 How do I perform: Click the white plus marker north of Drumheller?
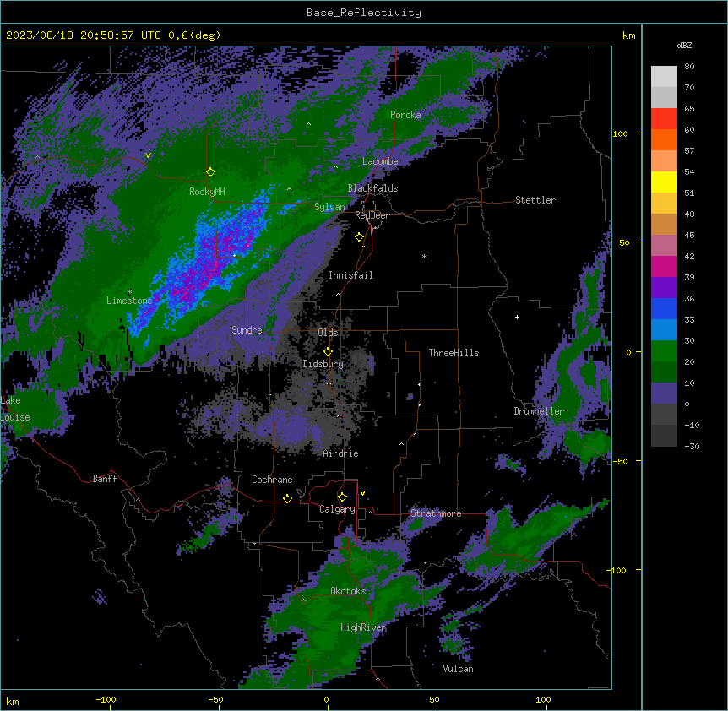click(x=517, y=317)
